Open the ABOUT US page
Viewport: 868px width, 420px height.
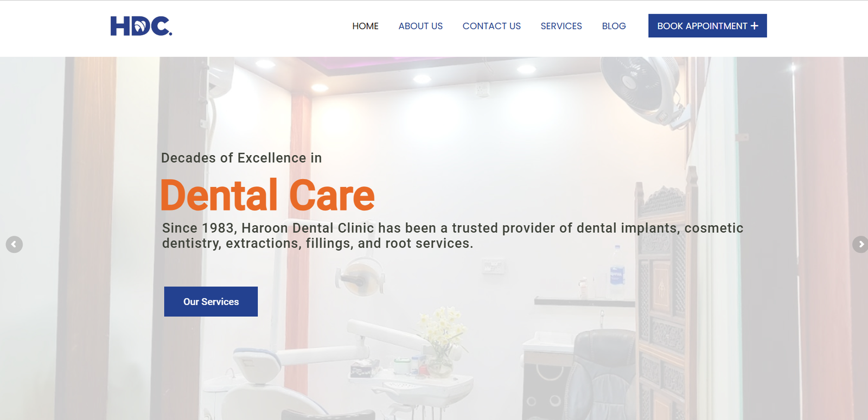[x=420, y=26]
